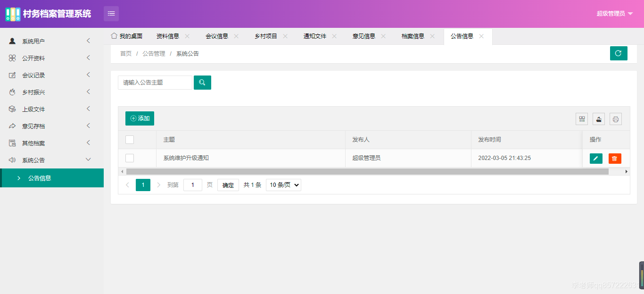Tick the select-all checkbox in the table header
Screen dimensions: 644x294
coord(130,140)
